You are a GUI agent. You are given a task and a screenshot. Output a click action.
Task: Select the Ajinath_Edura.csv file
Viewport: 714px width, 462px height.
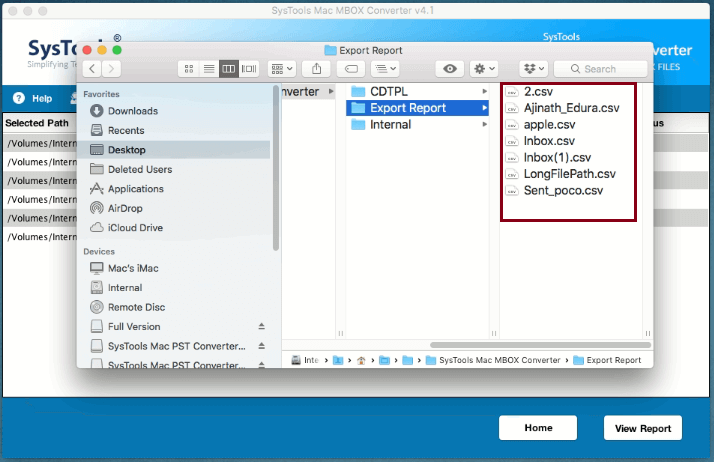point(562,108)
